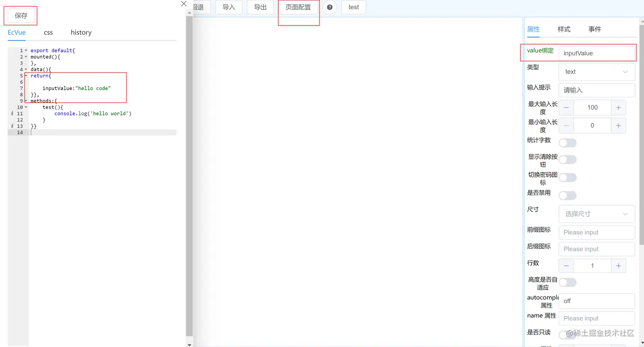Toggle the 高度是否自适应 switch
This screenshot has width=644, height=347.
568,282
